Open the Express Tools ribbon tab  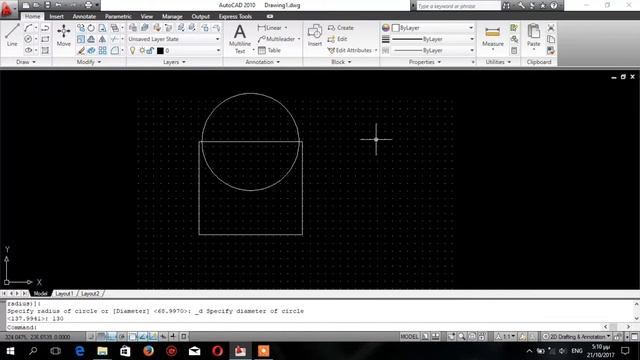235,16
